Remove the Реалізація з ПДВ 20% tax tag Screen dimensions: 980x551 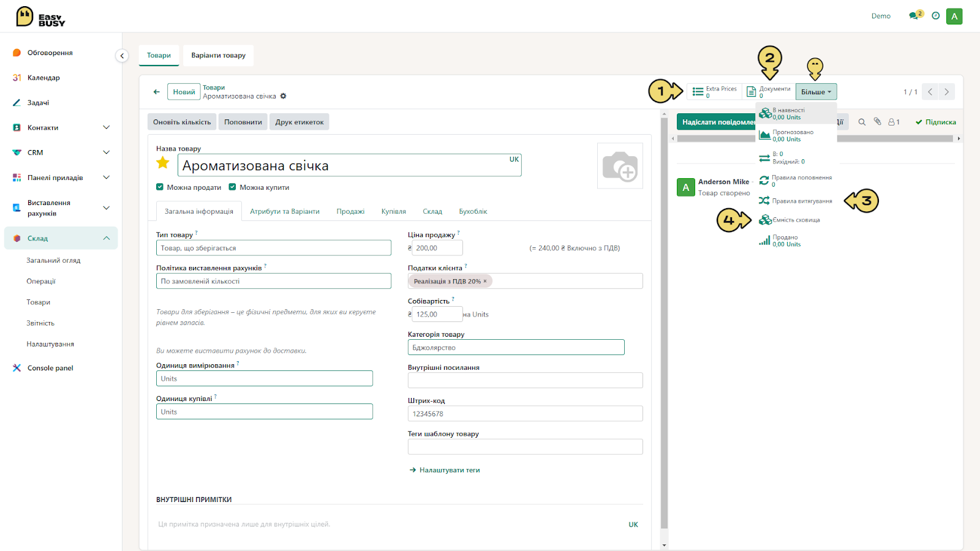(485, 282)
